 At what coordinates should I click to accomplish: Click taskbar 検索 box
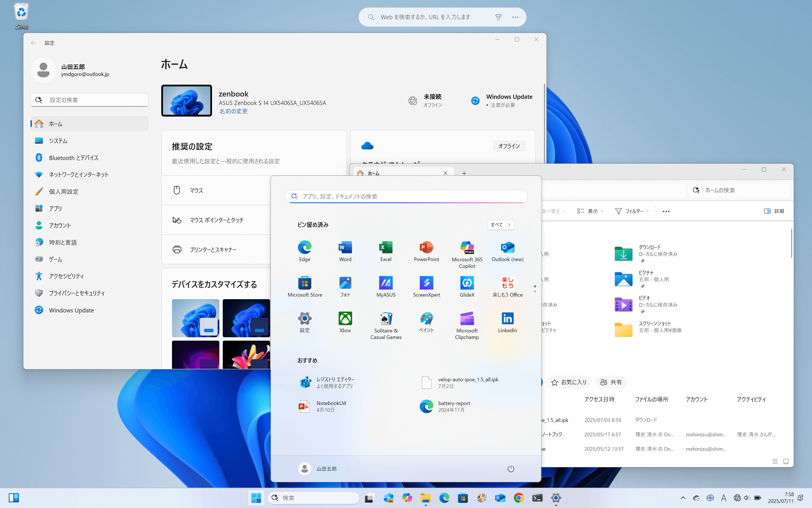(x=314, y=498)
